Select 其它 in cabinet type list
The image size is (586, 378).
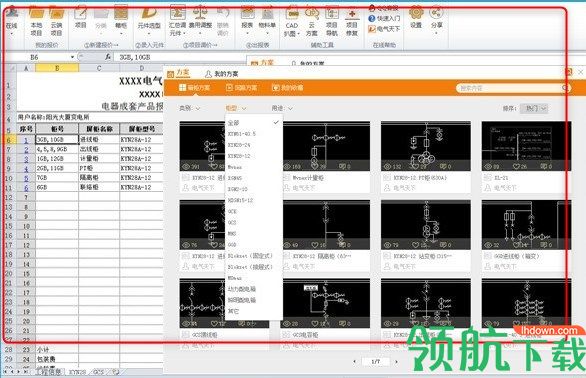tap(254, 311)
